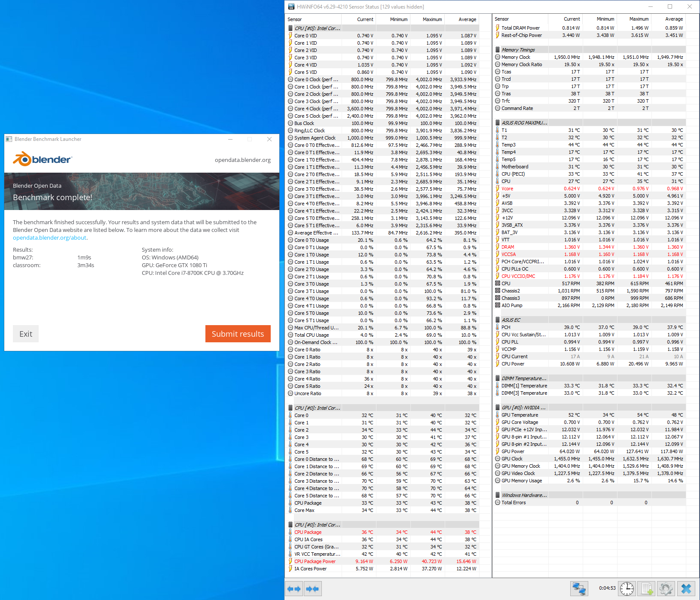Viewport: 700px width, 600px height.
Task: Click the chip icon beside DIMM Temperature header
Action: [498, 378]
